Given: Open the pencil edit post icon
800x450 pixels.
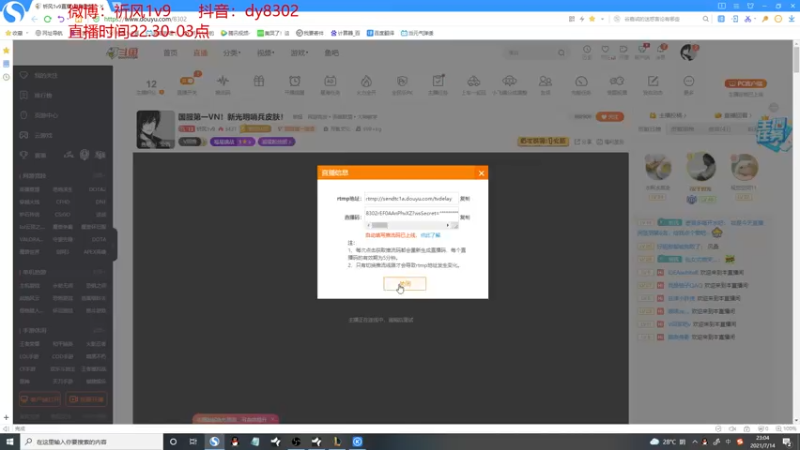Looking at the screenshot, I should pos(653,81).
